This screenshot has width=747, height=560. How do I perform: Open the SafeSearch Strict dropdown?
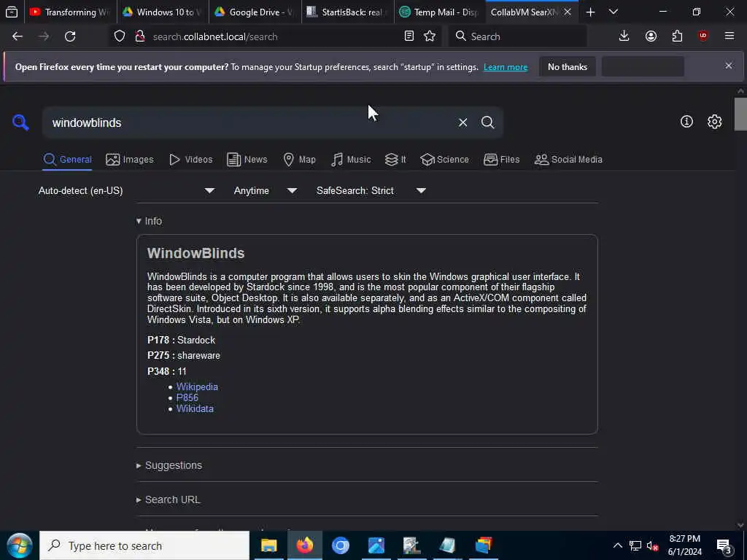coord(371,190)
